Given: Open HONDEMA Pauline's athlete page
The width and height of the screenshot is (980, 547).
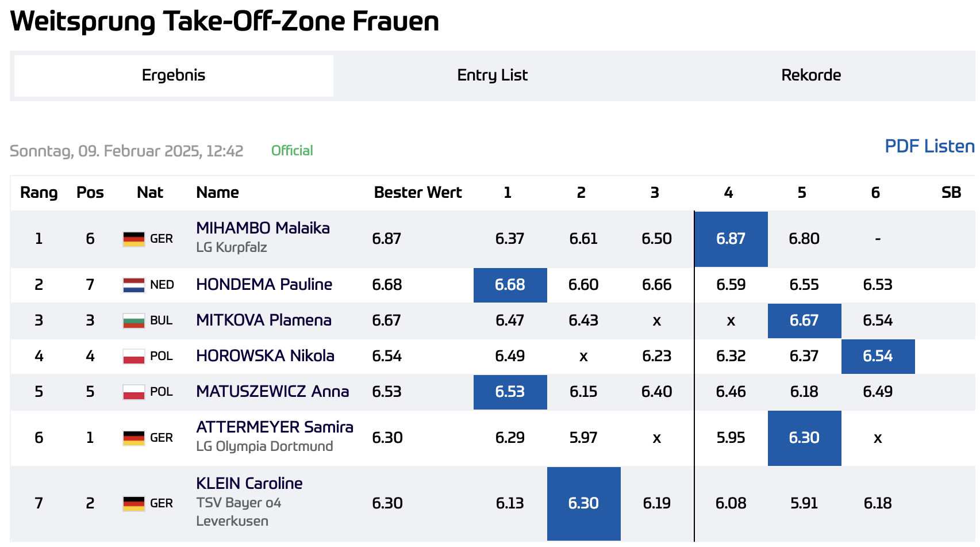Looking at the screenshot, I should pyautogui.click(x=264, y=284).
